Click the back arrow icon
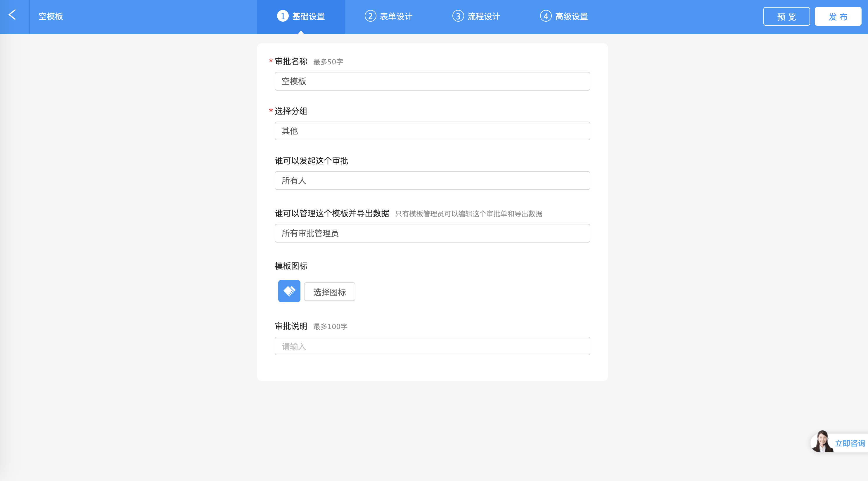This screenshot has width=868, height=481. [x=13, y=15]
